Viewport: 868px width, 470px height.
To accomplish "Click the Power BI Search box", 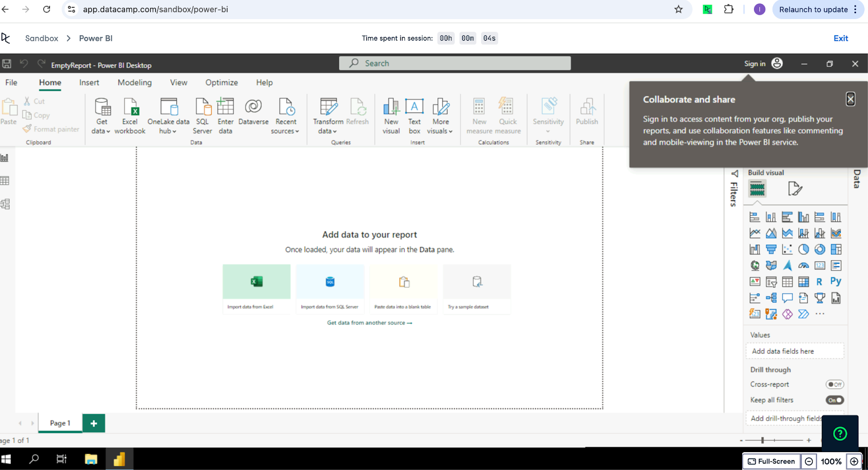I will (455, 63).
